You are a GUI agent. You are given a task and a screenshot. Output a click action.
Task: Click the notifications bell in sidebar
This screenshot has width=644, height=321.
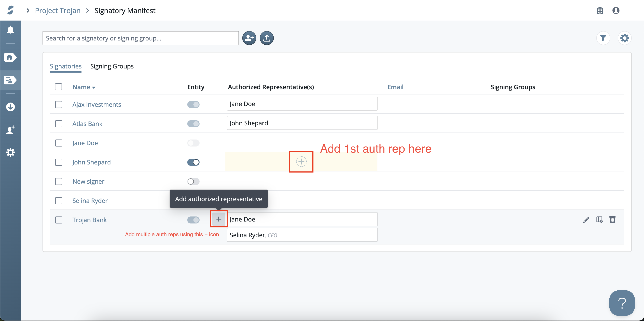coord(10,30)
